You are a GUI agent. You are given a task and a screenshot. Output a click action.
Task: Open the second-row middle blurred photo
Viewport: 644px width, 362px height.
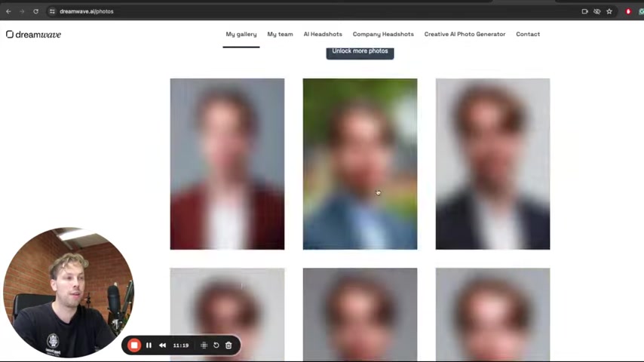pos(360,314)
